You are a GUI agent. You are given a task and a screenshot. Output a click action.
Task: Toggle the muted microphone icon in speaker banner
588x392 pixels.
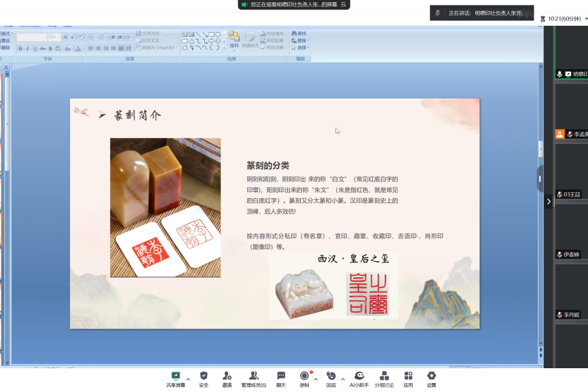click(438, 13)
